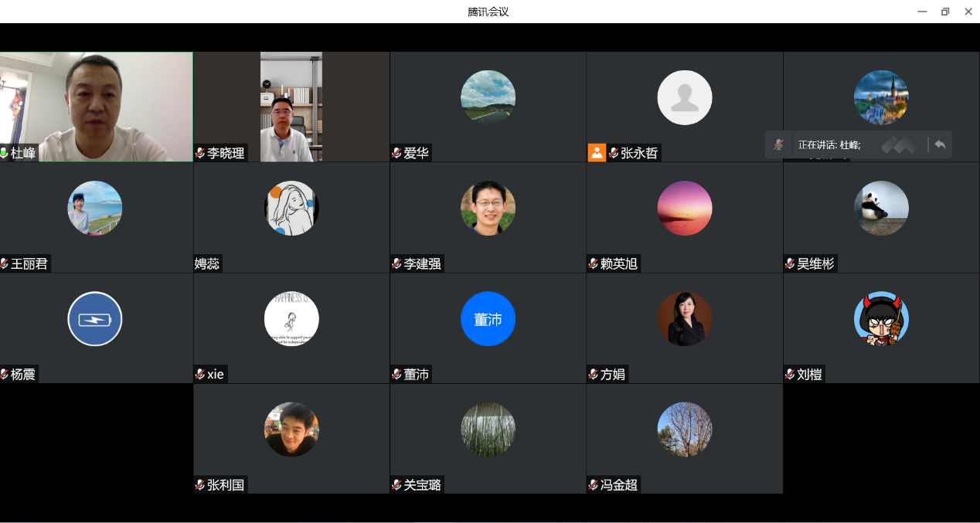
Task: Select 李晓理's video feed
Action: pyautogui.click(x=291, y=107)
